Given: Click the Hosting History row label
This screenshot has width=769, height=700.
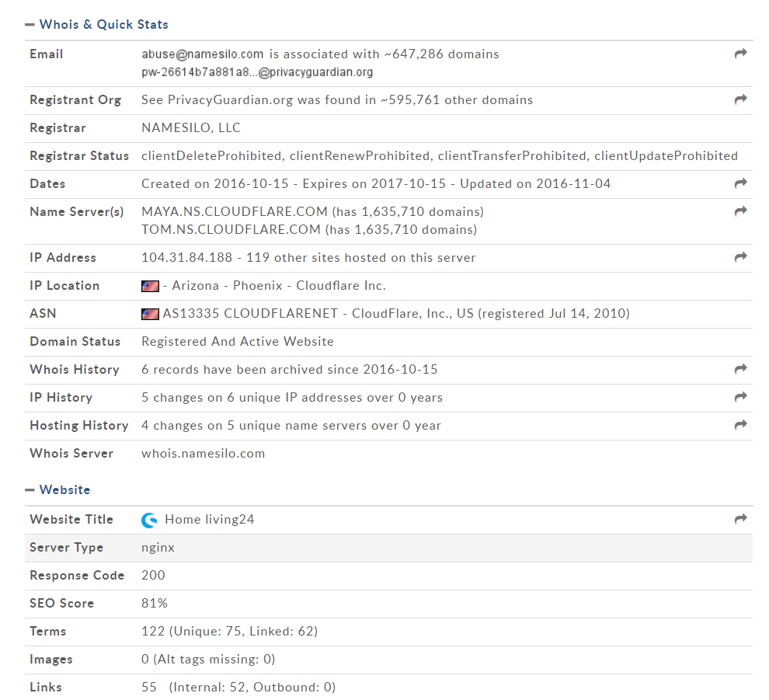Looking at the screenshot, I should 79,425.
